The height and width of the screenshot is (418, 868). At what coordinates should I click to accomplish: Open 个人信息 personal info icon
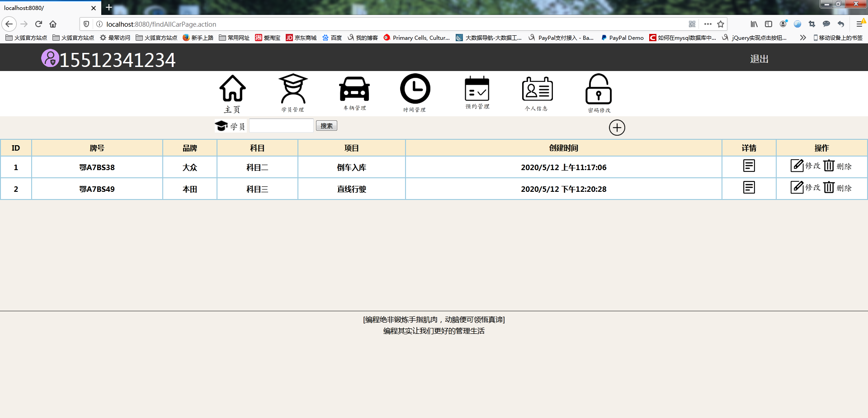(537, 90)
